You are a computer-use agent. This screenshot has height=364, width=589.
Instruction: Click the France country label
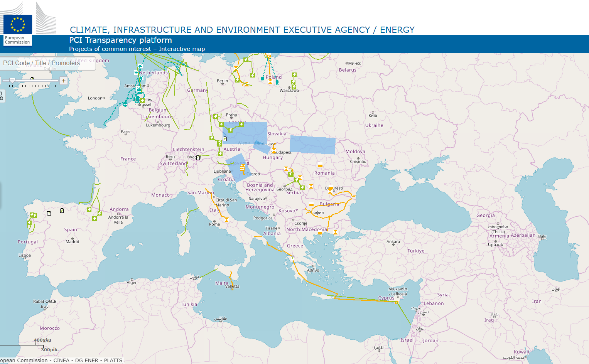[128, 159]
